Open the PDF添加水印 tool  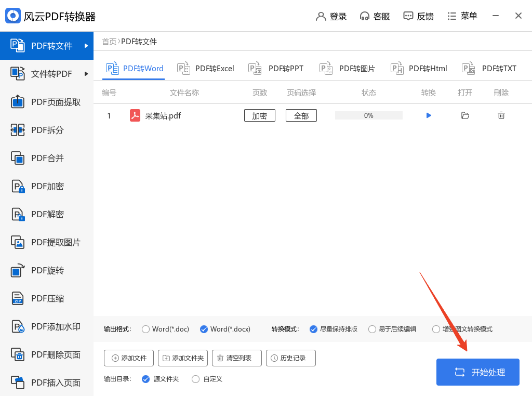point(46,326)
